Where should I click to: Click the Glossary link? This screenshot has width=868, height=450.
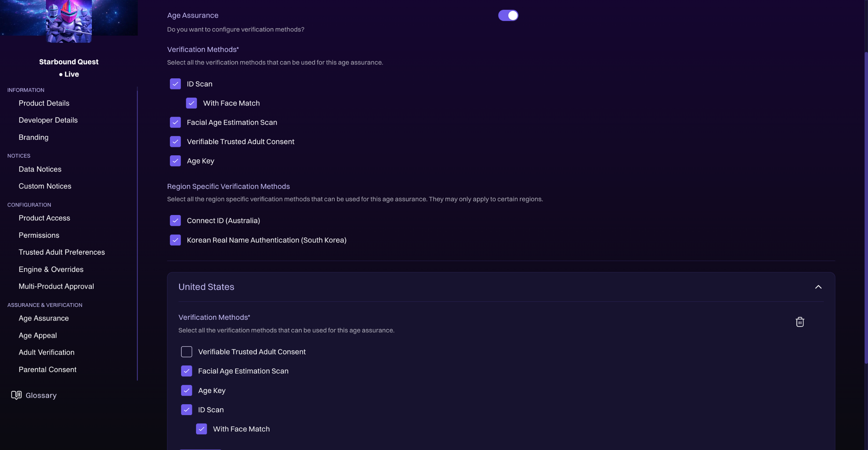[x=41, y=395]
